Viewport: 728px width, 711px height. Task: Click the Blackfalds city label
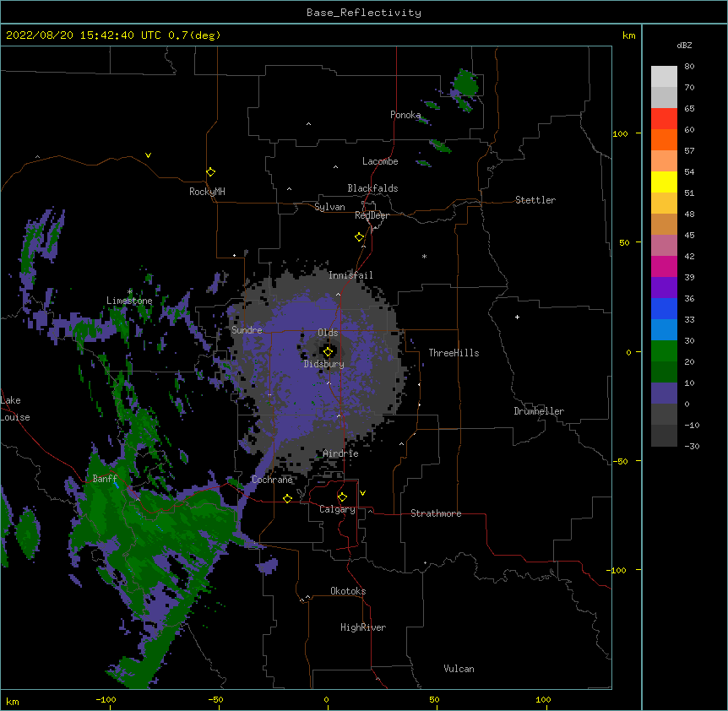(x=372, y=188)
